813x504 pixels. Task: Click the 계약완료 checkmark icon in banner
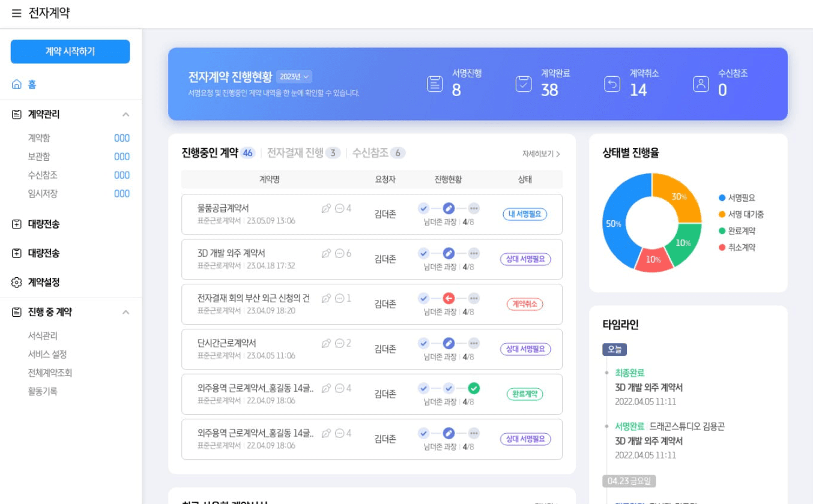point(524,84)
